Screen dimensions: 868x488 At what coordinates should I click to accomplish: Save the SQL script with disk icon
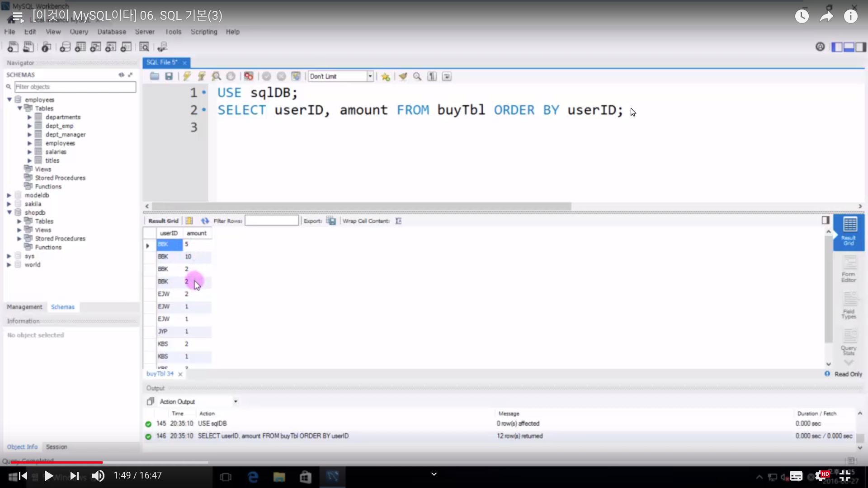click(169, 76)
